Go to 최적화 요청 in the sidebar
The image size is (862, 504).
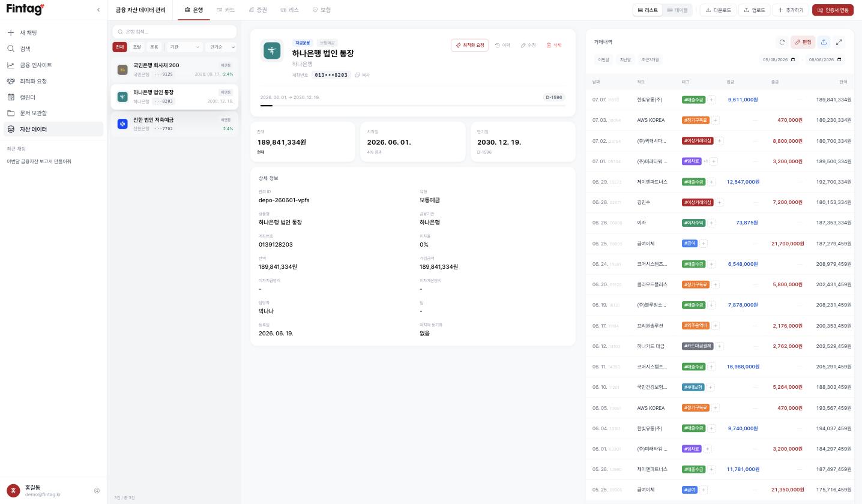[53, 81]
